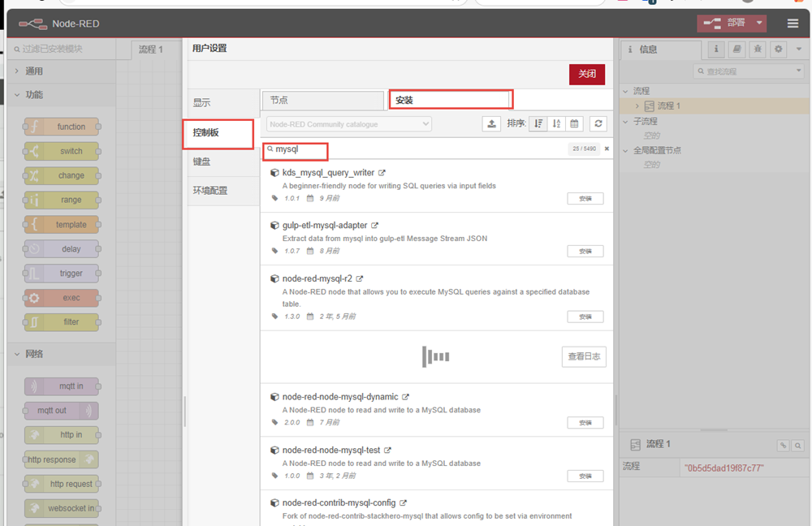Image resolution: width=812 pixels, height=526 pixels.
Task: Select the mqtt out node
Action: tap(62, 411)
